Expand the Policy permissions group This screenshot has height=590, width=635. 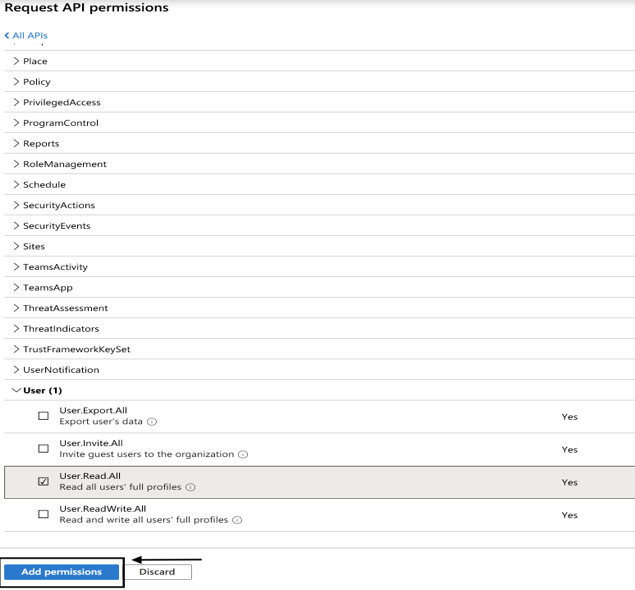coord(36,82)
